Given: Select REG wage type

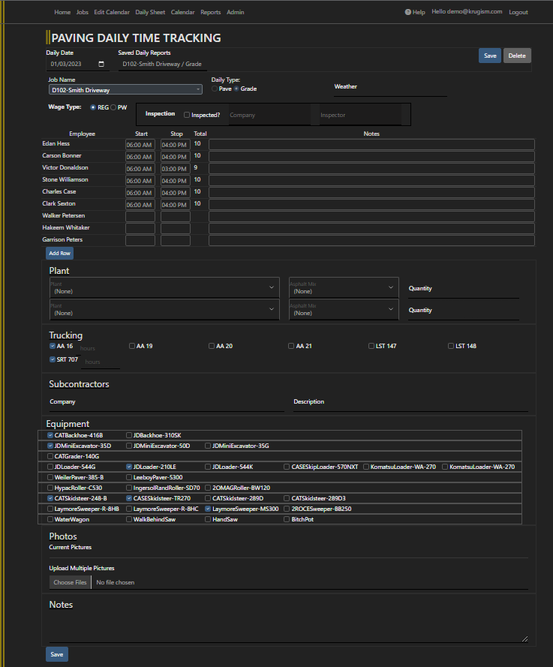Looking at the screenshot, I should [x=93, y=108].
